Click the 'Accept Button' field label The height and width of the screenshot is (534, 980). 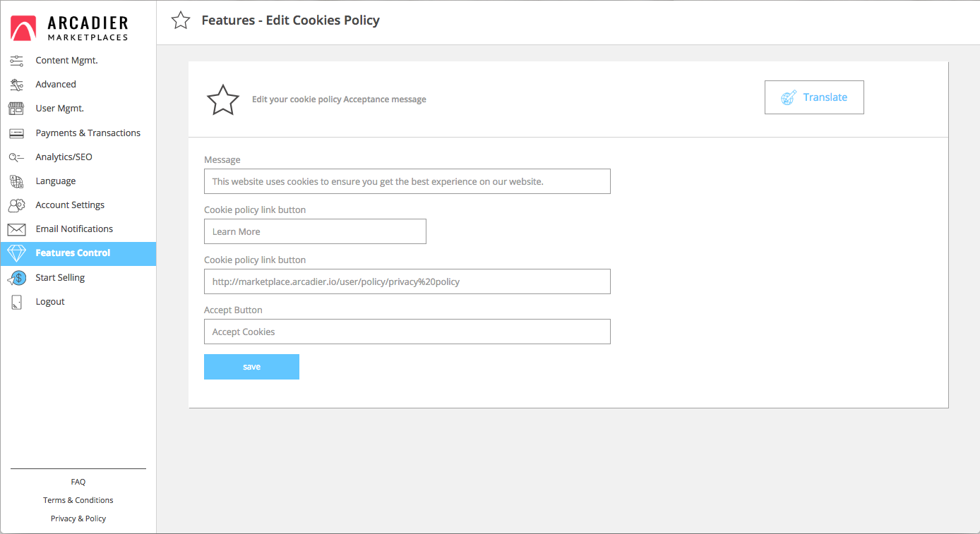pyautogui.click(x=233, y=310)
